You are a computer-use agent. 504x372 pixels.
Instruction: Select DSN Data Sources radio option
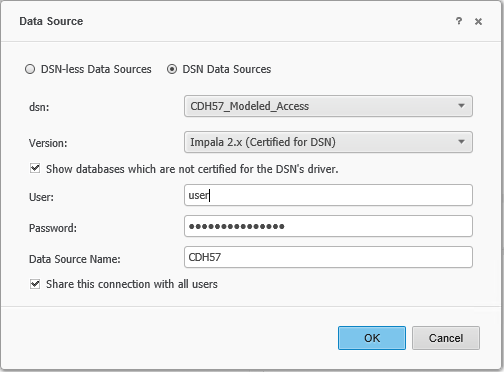pyautogui.click(x=172, y=69)
